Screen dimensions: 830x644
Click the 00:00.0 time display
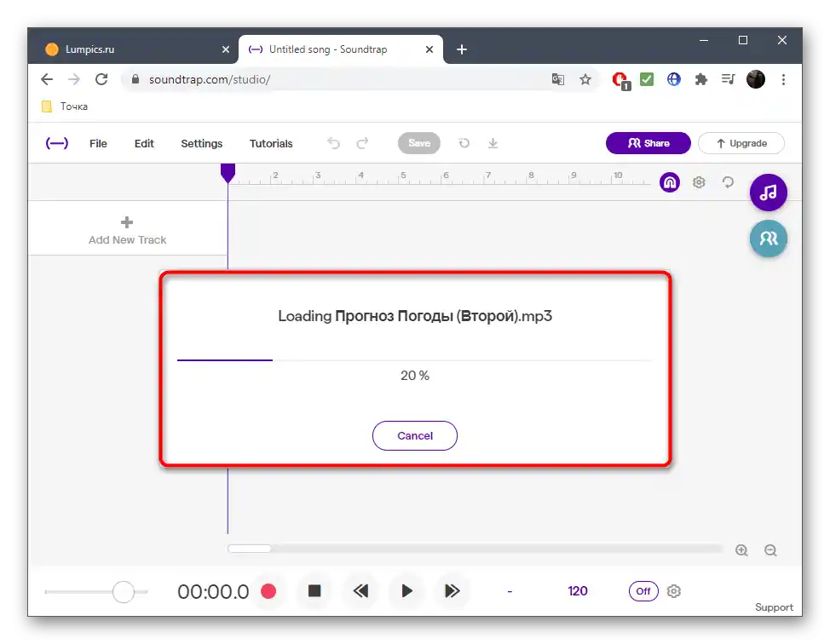click(213, 592)
